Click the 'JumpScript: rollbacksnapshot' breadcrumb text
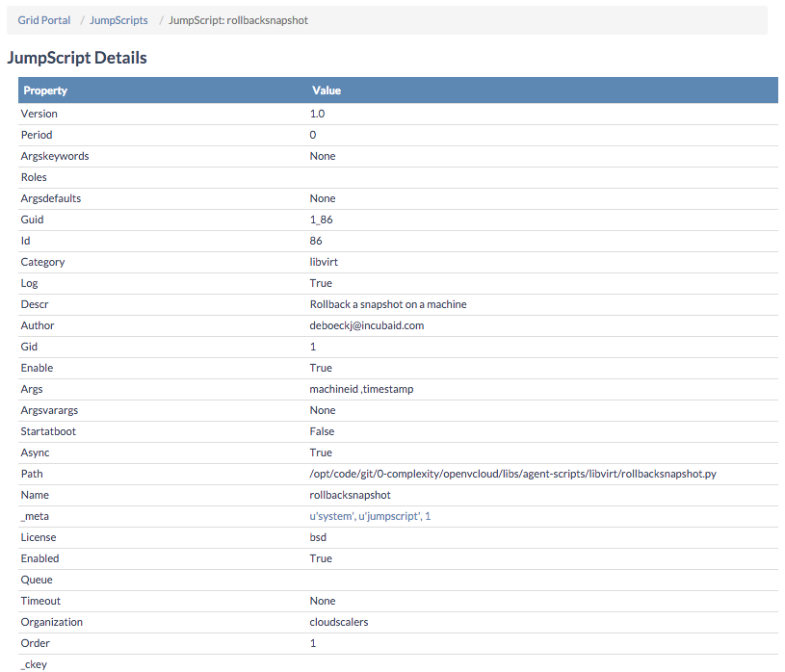 [238, 20]
